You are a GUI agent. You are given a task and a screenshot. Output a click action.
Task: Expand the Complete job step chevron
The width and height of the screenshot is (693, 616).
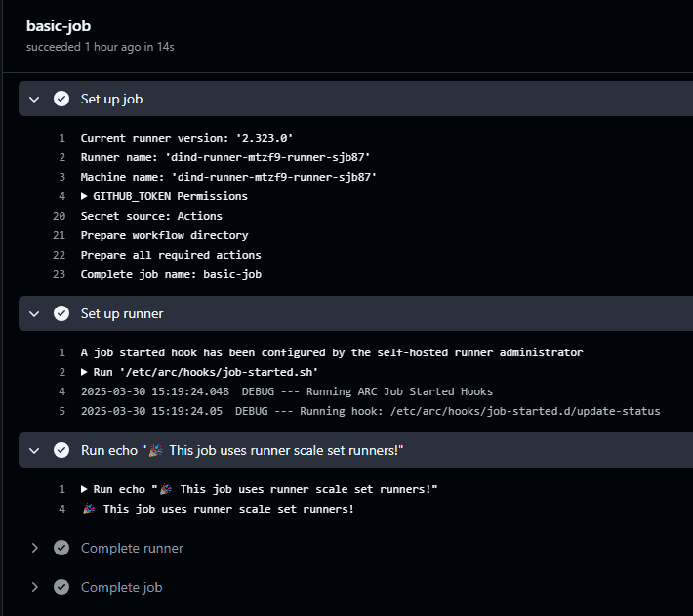point(35,587)
